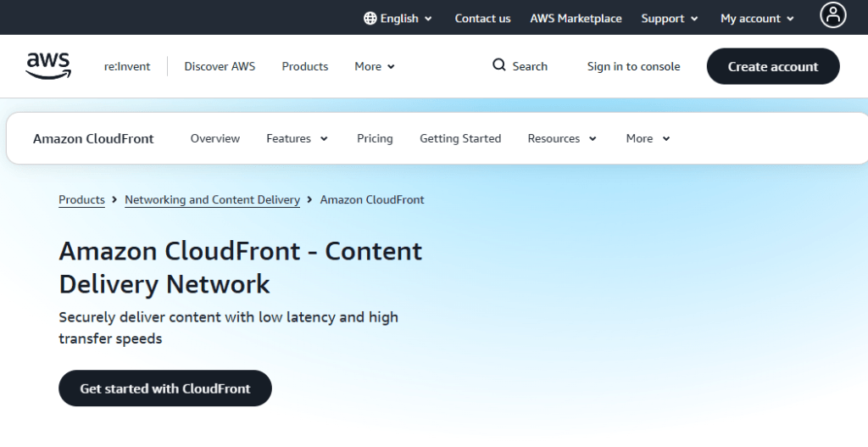Select the Getting Started tab

click(x=460, y=138)
